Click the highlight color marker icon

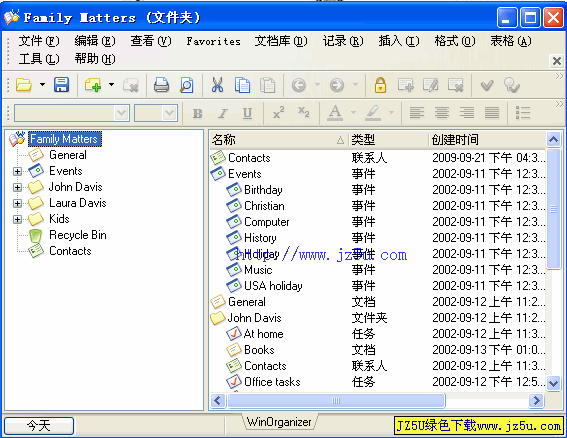(x=373, y=113)
